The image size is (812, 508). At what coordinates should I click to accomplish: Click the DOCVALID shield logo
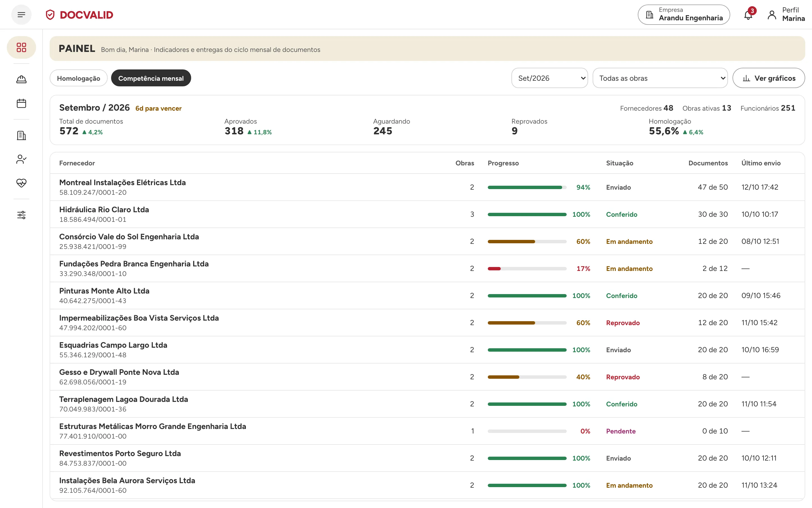click(x=50, y=15)
